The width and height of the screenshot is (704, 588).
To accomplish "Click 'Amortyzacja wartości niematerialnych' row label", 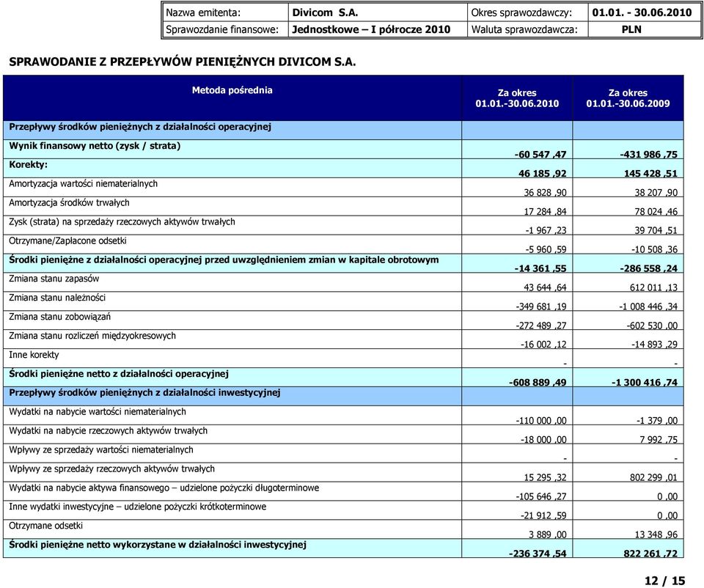I will pos(83,183).
